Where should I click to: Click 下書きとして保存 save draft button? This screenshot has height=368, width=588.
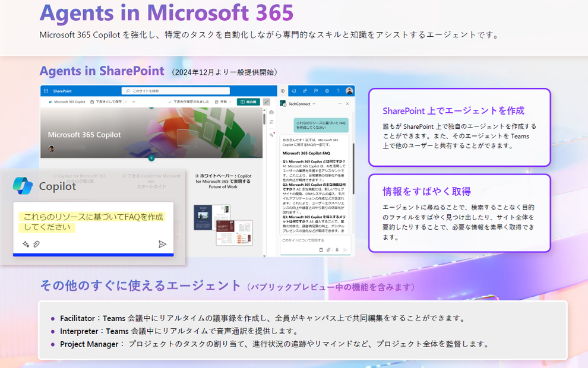pos(106,102)
